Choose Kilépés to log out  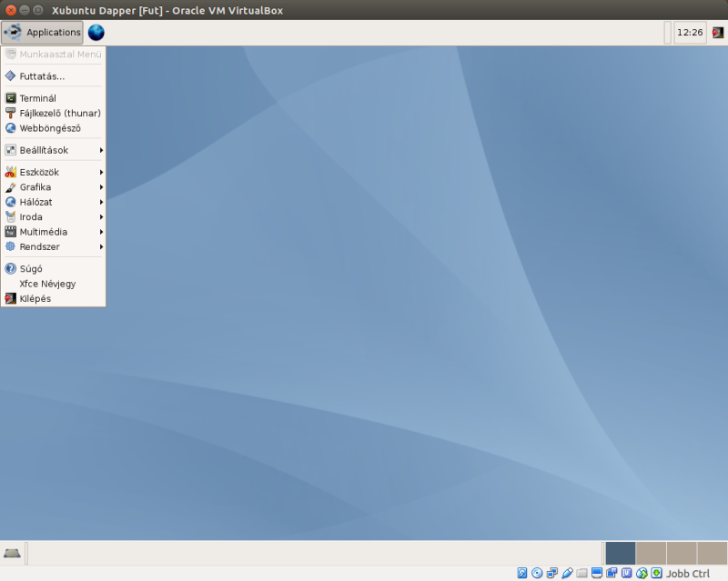(x=54, y=298)
